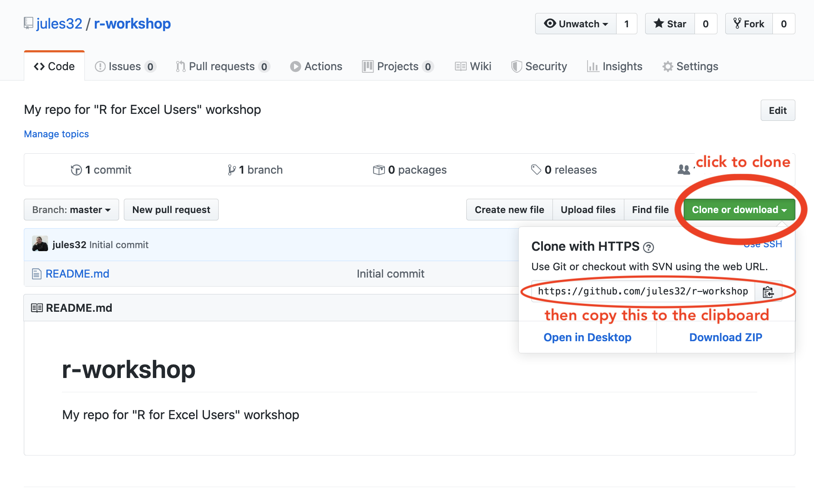This screenshot has width=814, height=504.
Task: Open the r-workshop repository link
Action: (x=132, y=24)
